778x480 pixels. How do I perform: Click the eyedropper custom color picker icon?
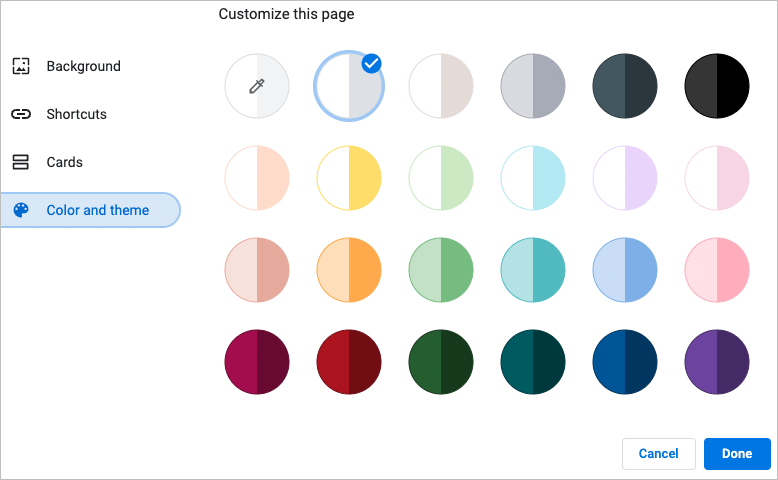click(x=257, y=86)
